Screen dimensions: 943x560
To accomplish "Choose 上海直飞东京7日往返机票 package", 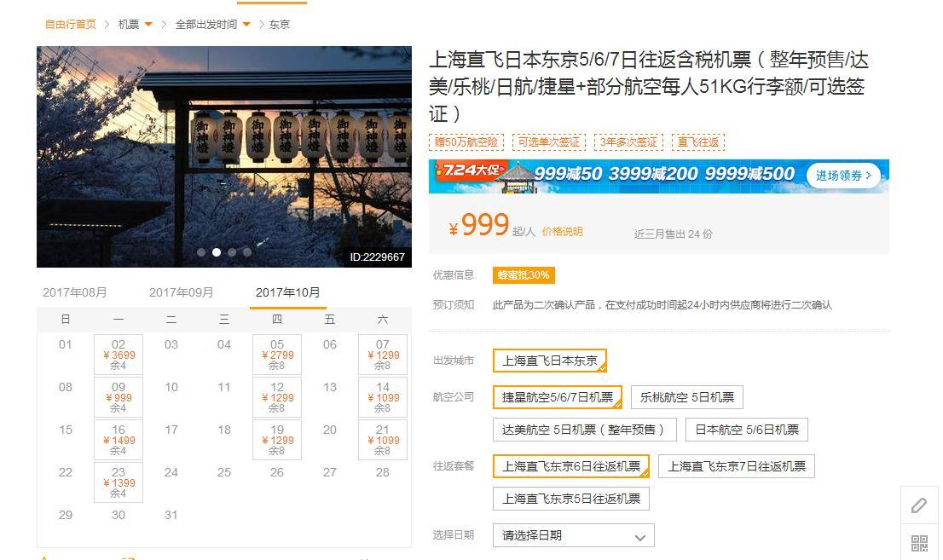I will pyautogui.click(x=737, y=467).
